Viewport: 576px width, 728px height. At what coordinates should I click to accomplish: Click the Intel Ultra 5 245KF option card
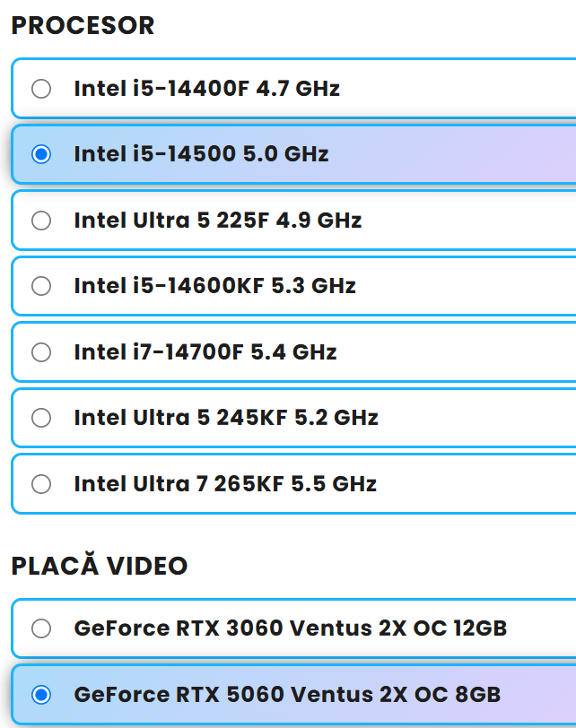pos(269,417)
